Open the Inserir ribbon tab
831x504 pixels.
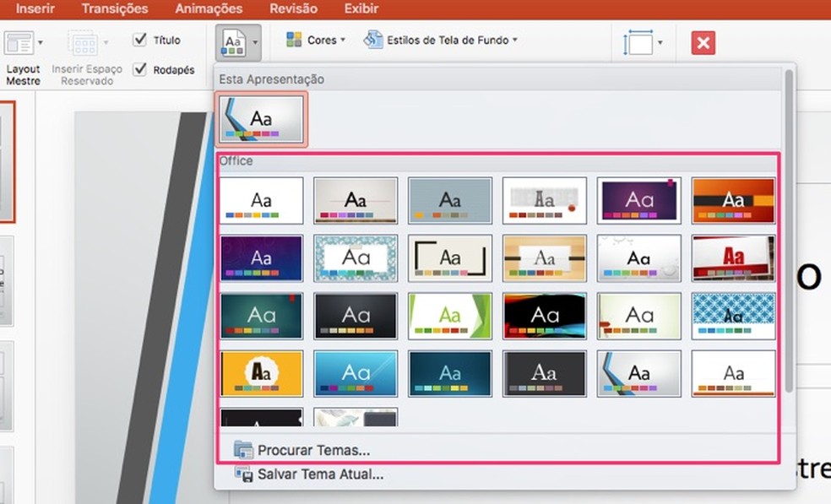click(x=35, y=8)
